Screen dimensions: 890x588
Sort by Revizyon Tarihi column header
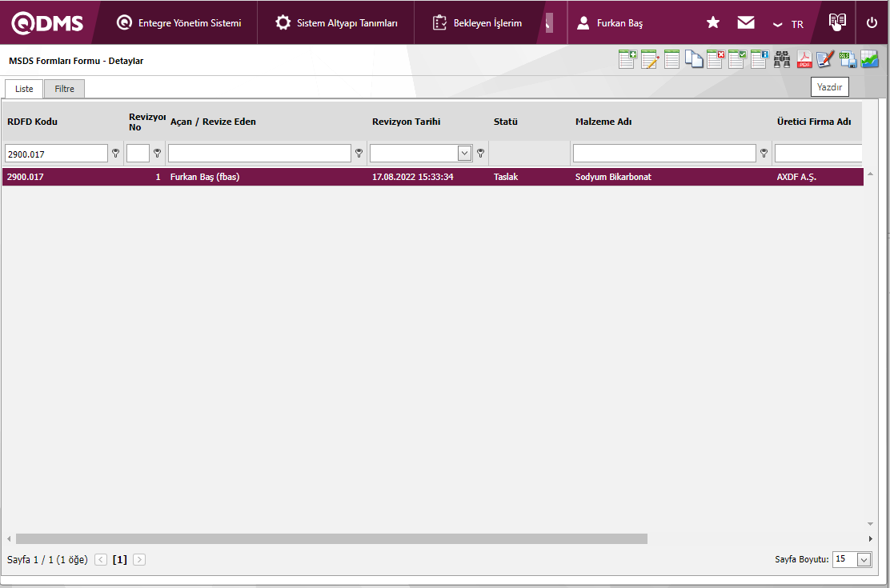407,122
